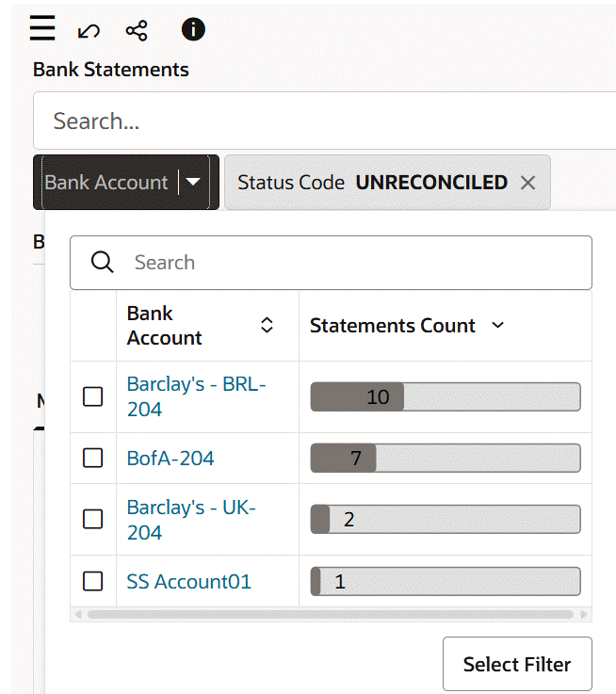This screenshot has width=616, height=694.
Task: Open the Bank Account filter dropdown
Action: pos(193,182)
